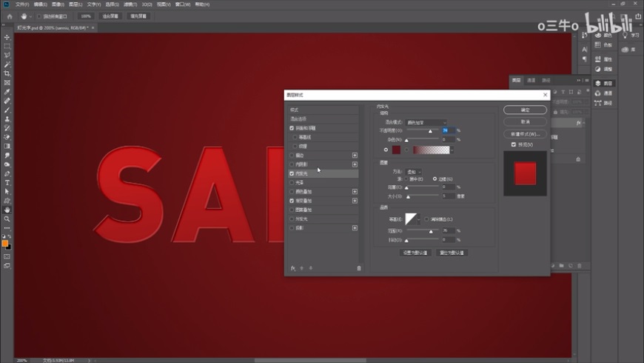This screenshot has height=363, width=644.
Task: Switch to the 通道 (Channels) tab
Action: tap(531, 80)
